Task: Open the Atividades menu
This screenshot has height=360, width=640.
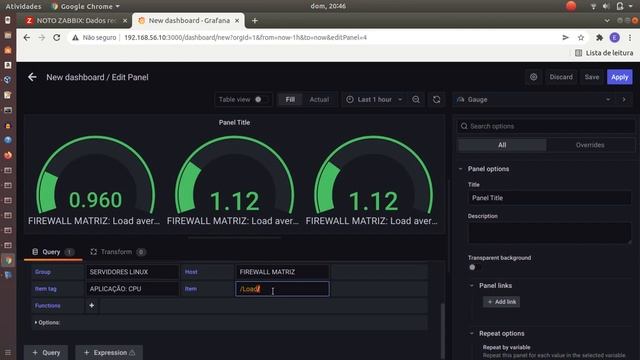Action: coord(23,6)
